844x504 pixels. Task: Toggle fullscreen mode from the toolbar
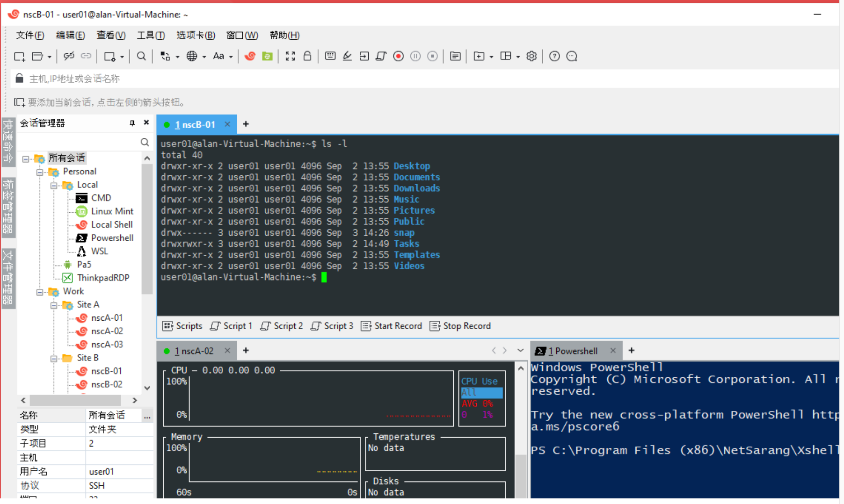coord(290,56)
